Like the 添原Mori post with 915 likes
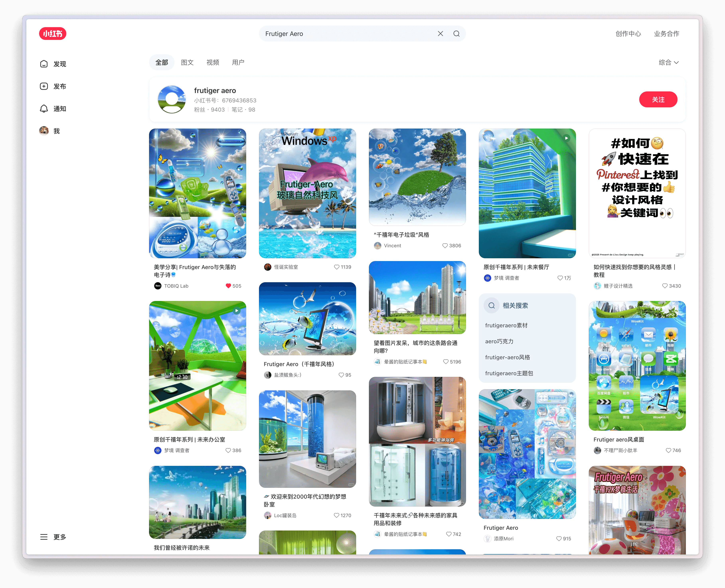 pos(559,539)
